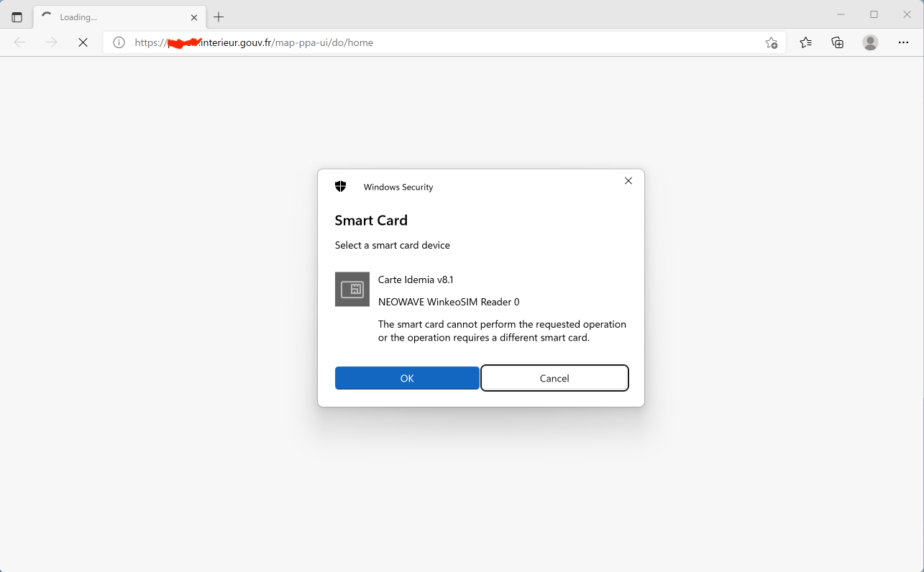The height and width of the screenshot is (572, 924).
Task: Select the Loading tab
Action: [x=115, y=17]
